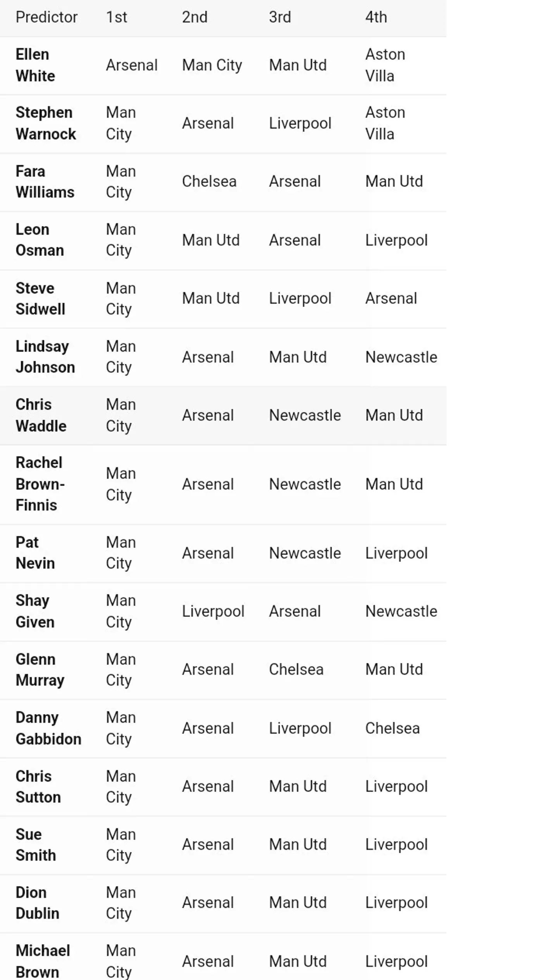Image resolution: width=558 pixels, height=980 pixels.
Task: Click Dion Dublin's predictor name
Action: (37, 903)
